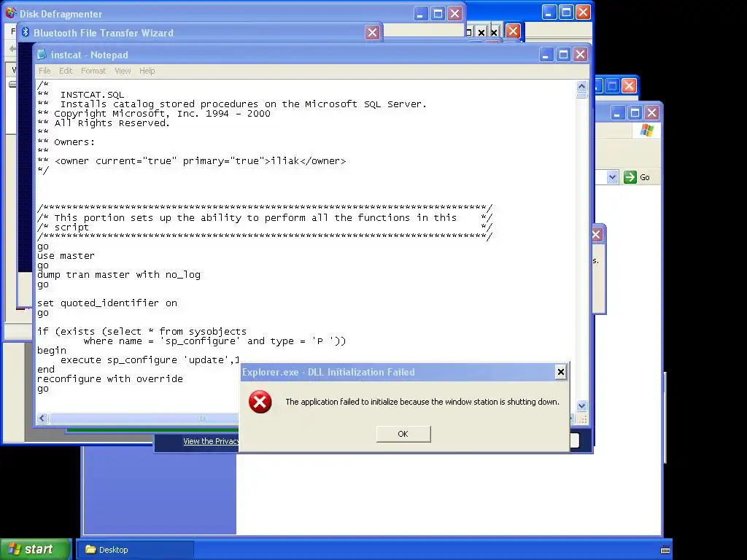Maximize the browser window with Go button
Viewport: 747px width, 560px height.
pyautogui.click(x=635, y=113)
